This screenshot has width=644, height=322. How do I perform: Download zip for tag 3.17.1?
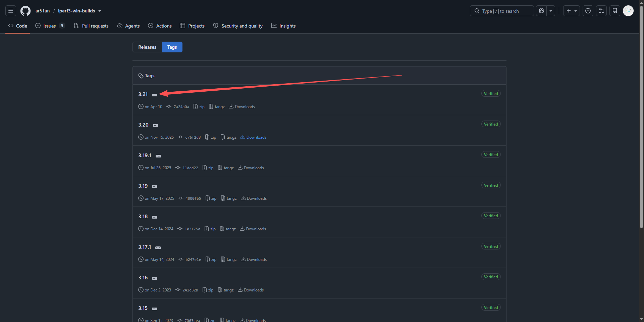coord(211,260)
